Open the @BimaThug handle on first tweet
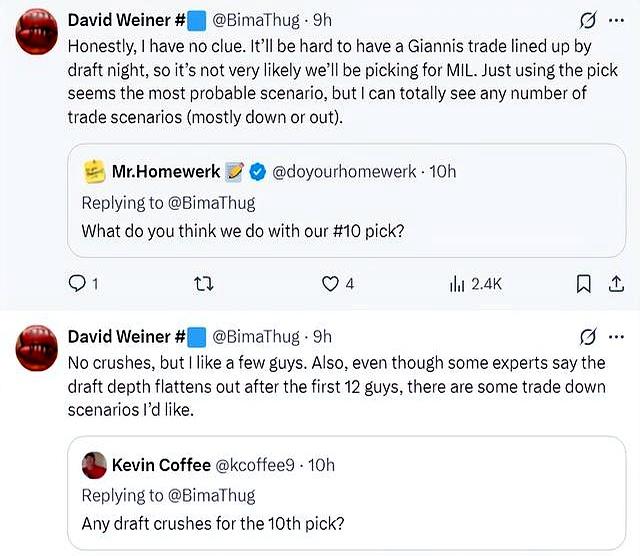The height and width of the screenshot is (556, 640). (x=256, y=20)
